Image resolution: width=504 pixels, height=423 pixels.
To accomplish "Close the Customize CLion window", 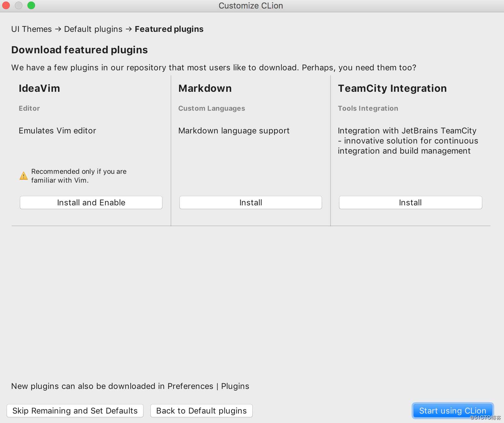I will click(6, 5).
